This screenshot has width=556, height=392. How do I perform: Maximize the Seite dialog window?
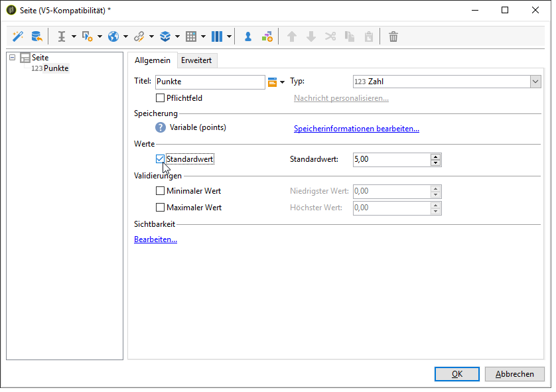pos(505,10)
